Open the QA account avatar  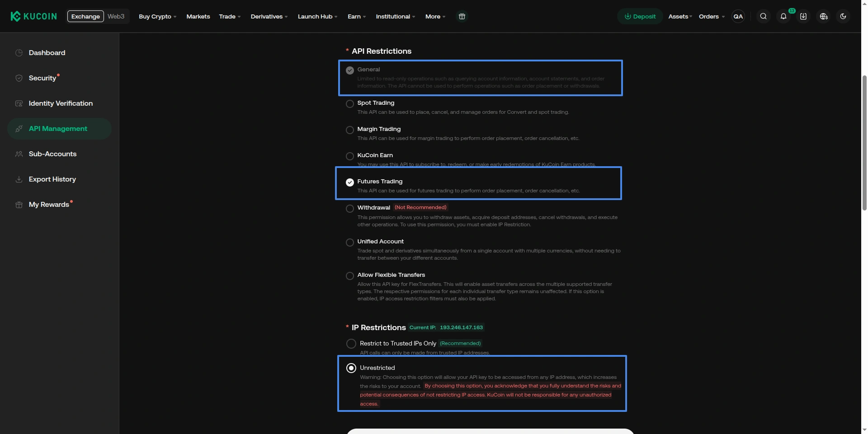[x=738, y=16]
